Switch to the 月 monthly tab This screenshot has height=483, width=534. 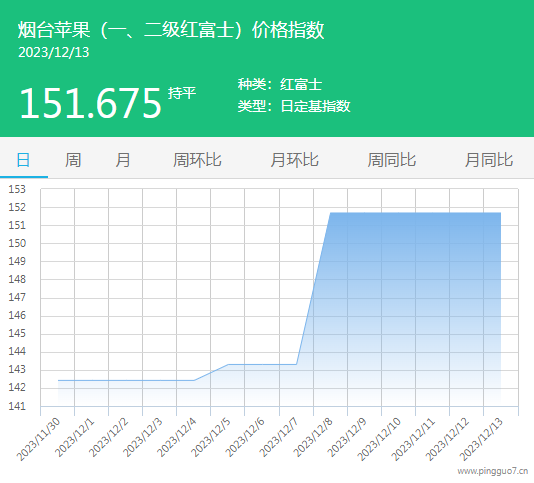123,160
